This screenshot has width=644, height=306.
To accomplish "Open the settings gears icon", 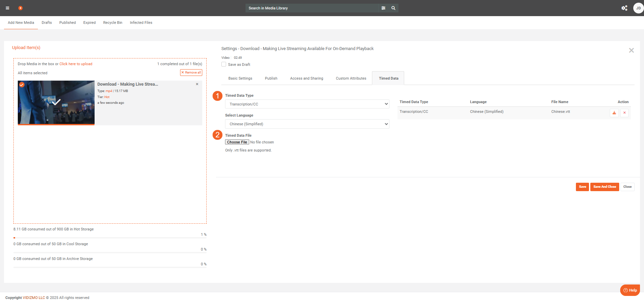I will click(x=624, y=8).
